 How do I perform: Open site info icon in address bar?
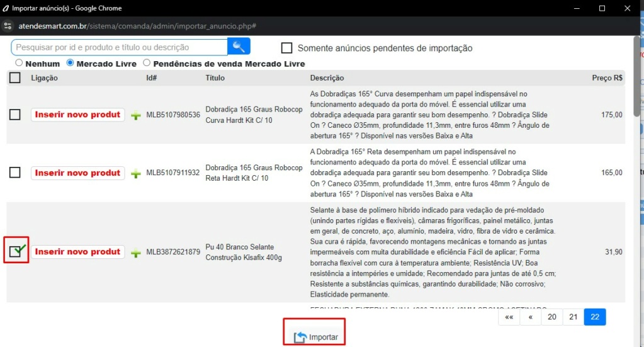point(8,26)
